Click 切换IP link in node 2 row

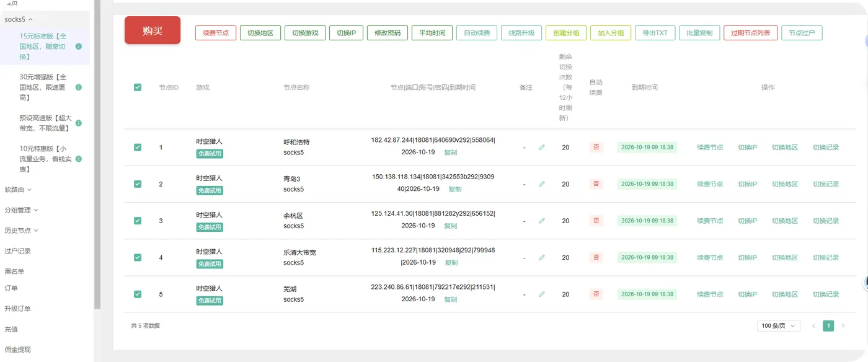click(x=747, y=184)
